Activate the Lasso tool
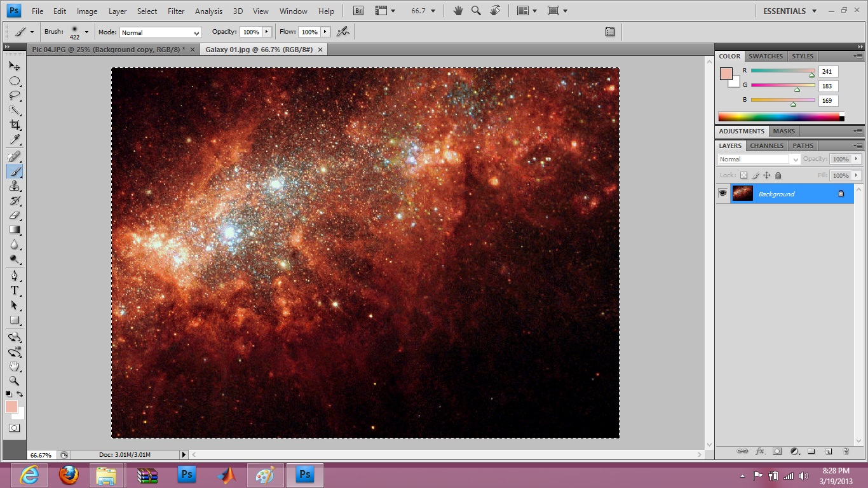This screenshot has height=488, width=868. pos(15,96)
